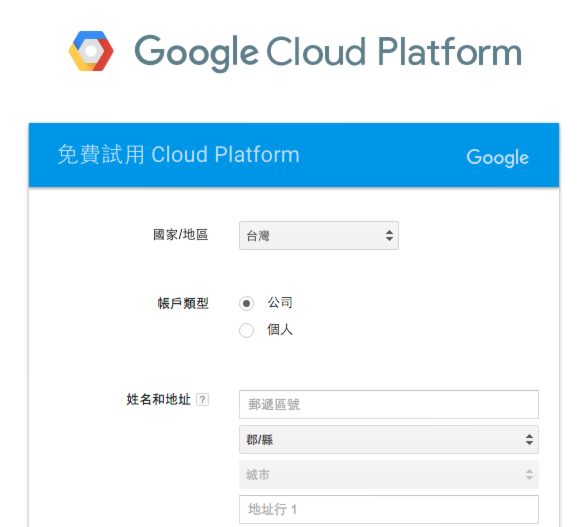
Task: Click the 地址行 1 address input field
Action: tap(389, 509)
